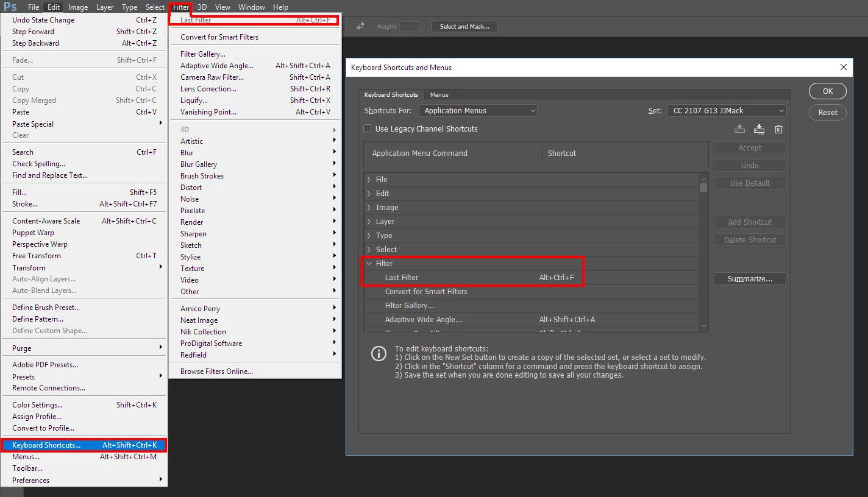
Task: Click the Accept button
Action: (750, 148)
